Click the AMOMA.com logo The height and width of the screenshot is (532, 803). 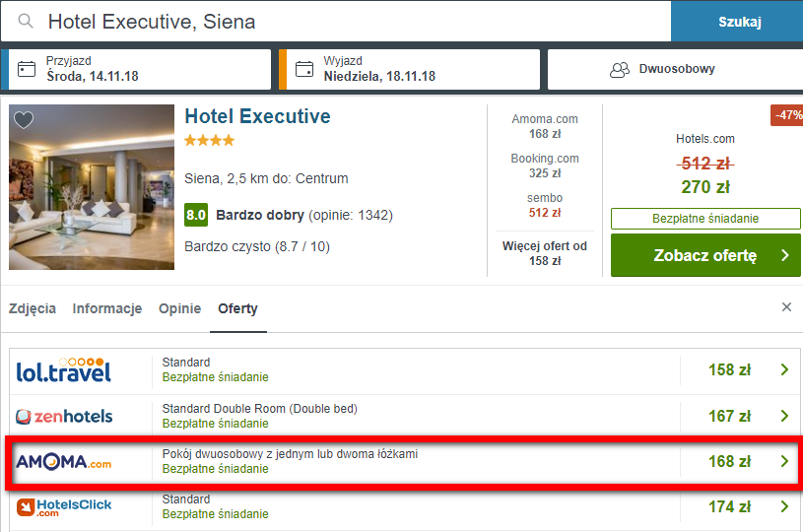coord(63,462)
